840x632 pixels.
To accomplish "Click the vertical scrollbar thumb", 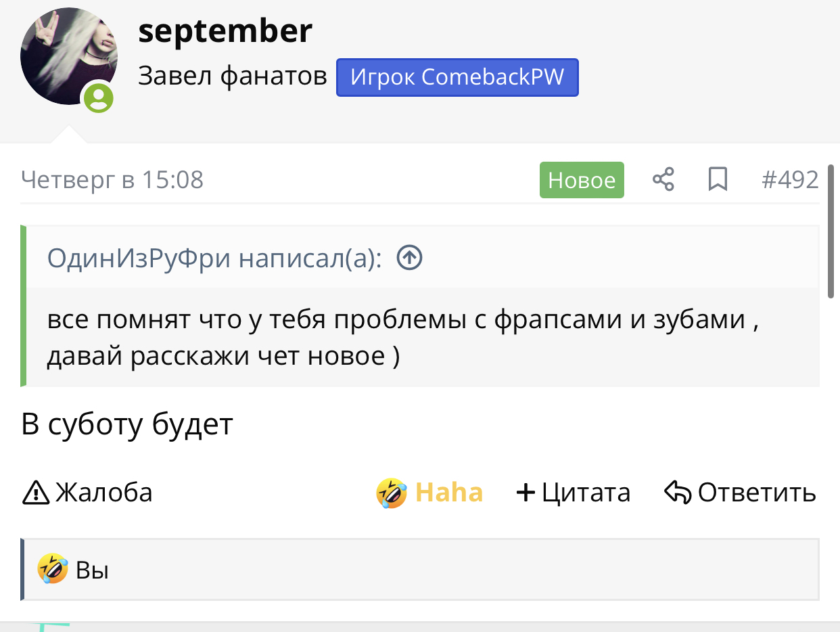I will coord(831,237).
